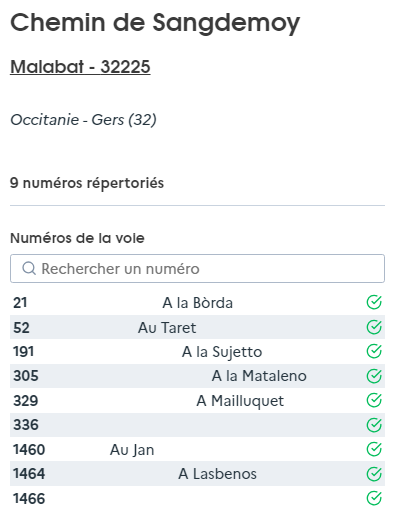The height and width of the screenshot is (516, 394).
Task: Open the Malabat - 32225 commune link
Action: (80, 67)
